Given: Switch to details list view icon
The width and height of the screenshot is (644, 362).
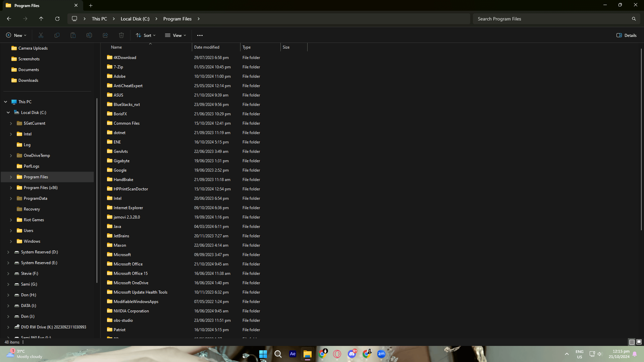Looking at the screenshot, I should point(632,342).
